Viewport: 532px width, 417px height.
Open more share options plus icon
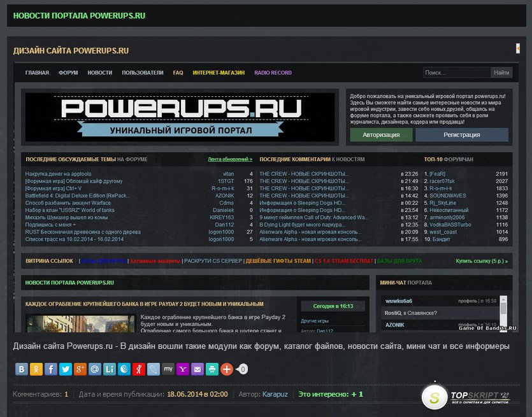point(227,369)
